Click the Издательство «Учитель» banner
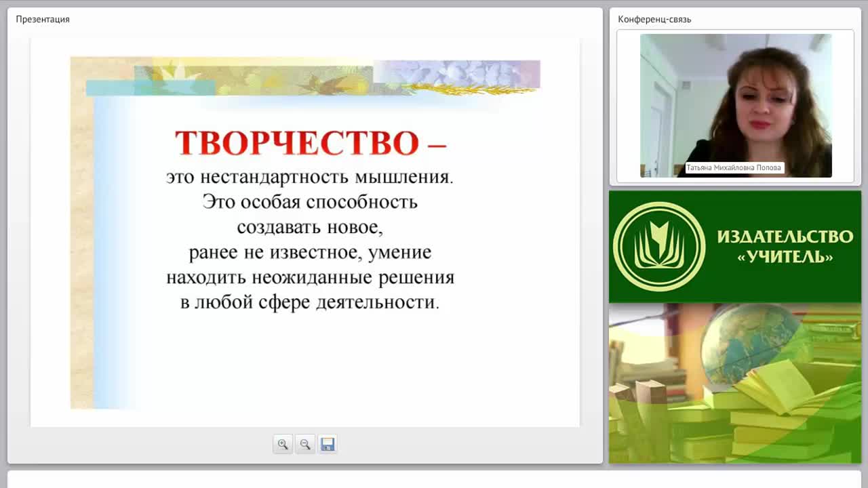The width and height of the screenshot is (868, 488). pyautogui.click(x=735, y=247)
